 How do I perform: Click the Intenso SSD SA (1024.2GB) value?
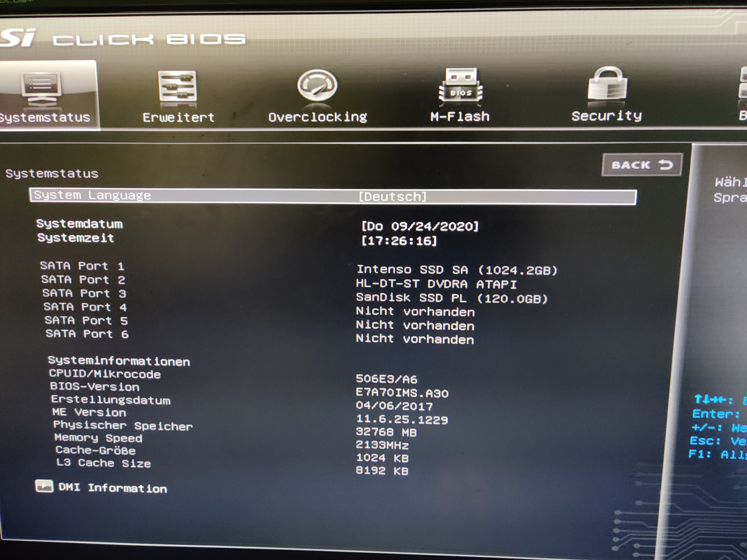[457, 270]
